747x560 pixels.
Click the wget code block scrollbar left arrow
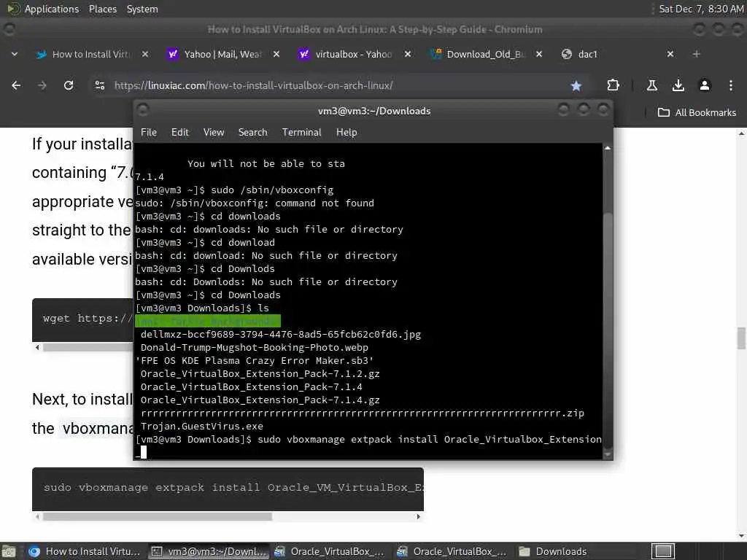click(x=37, y=348)
